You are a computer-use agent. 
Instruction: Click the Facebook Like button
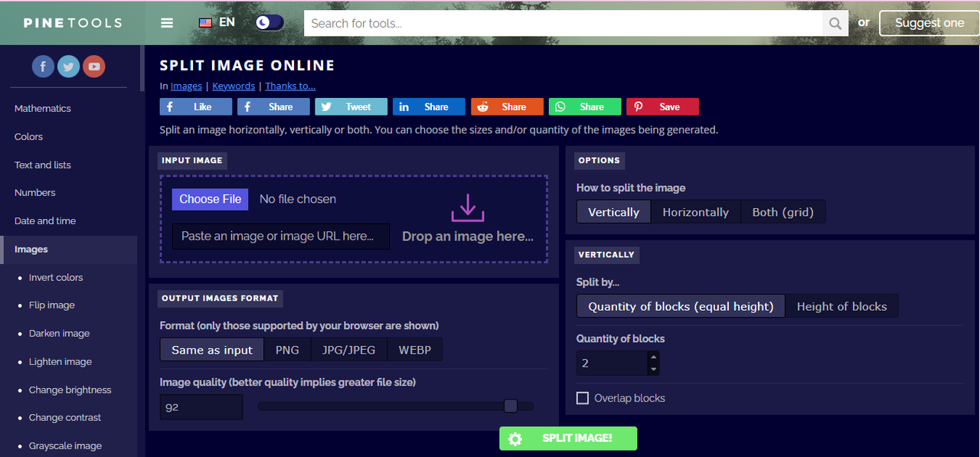coord(196,107)
